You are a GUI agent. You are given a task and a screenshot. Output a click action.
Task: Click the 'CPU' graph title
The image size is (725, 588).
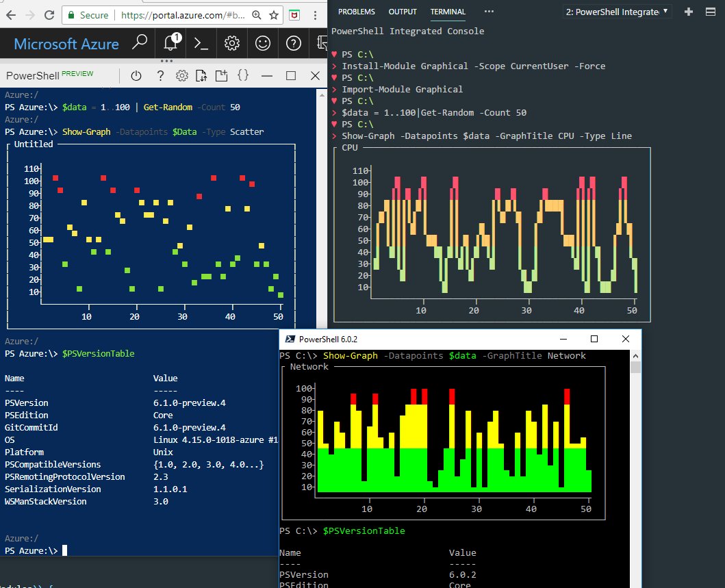pyautogui.click(x=350, y=147)
